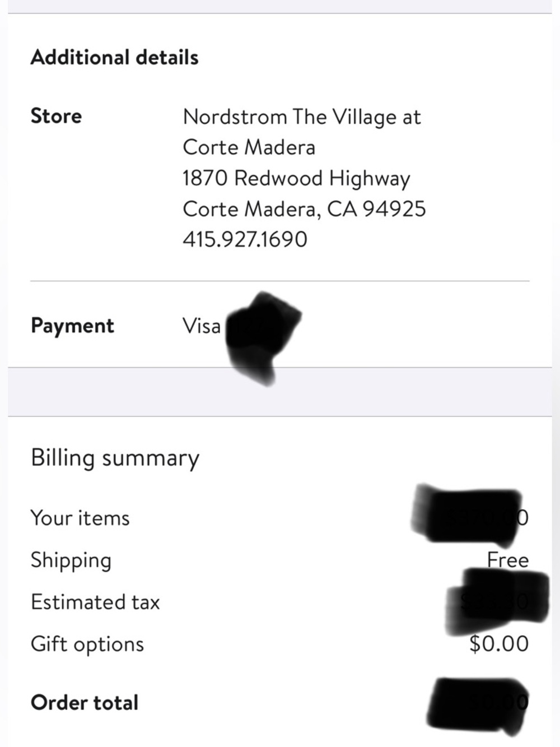This screenshot has height=747, width=560.
Task: Select the Your items row label
Action: click(80, 518)
